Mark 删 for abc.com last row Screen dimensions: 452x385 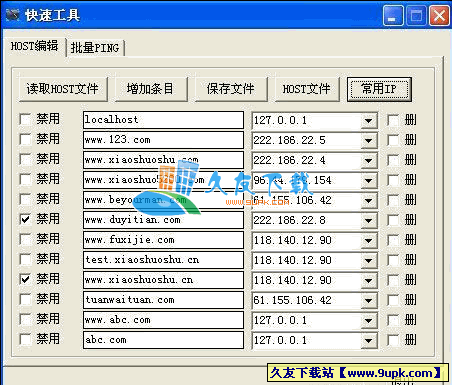393,340
